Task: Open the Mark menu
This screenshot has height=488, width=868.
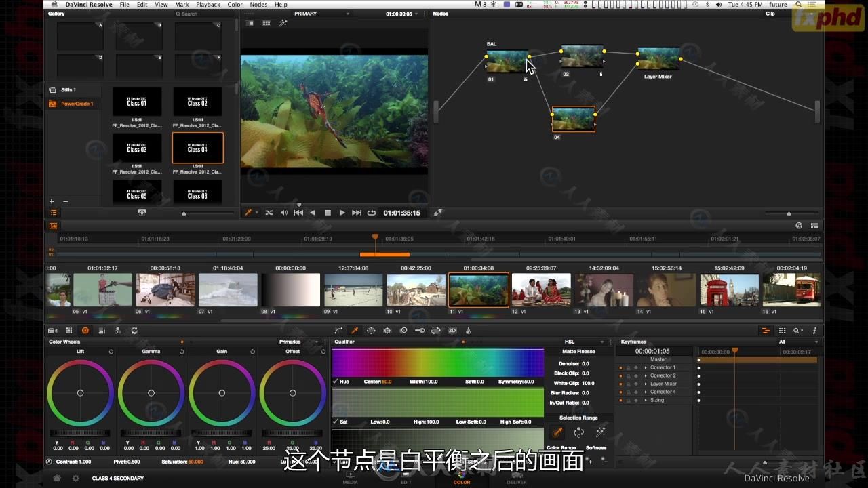Action: coord(182,5)
